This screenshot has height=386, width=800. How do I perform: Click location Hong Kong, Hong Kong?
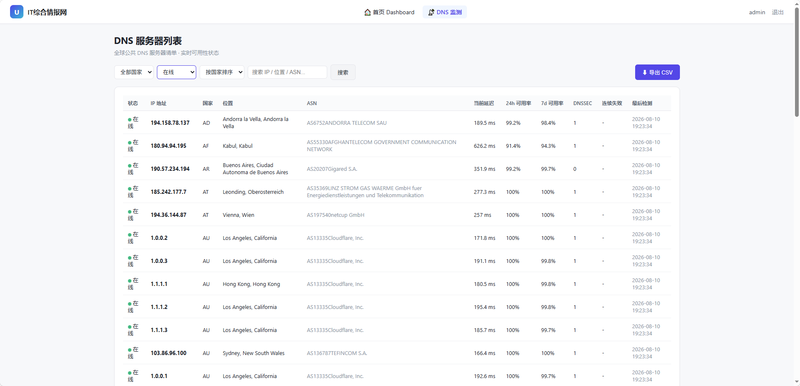(251, 284)
